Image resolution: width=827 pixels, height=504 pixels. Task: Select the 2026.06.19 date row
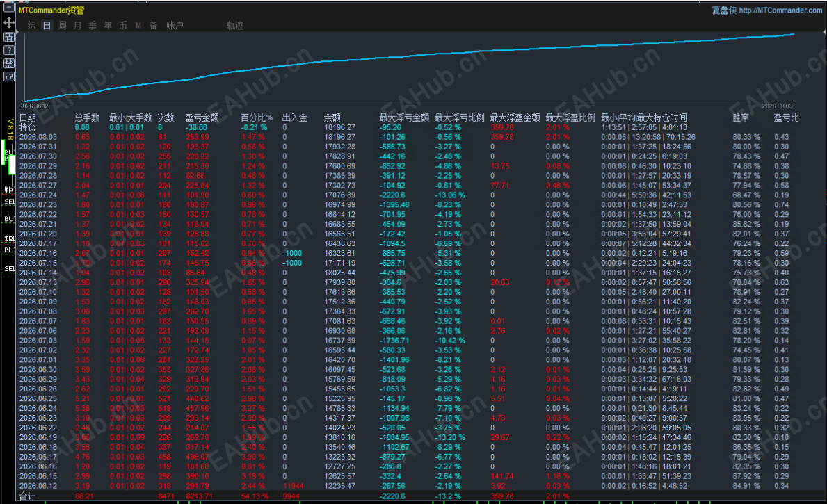click(38, 437)
